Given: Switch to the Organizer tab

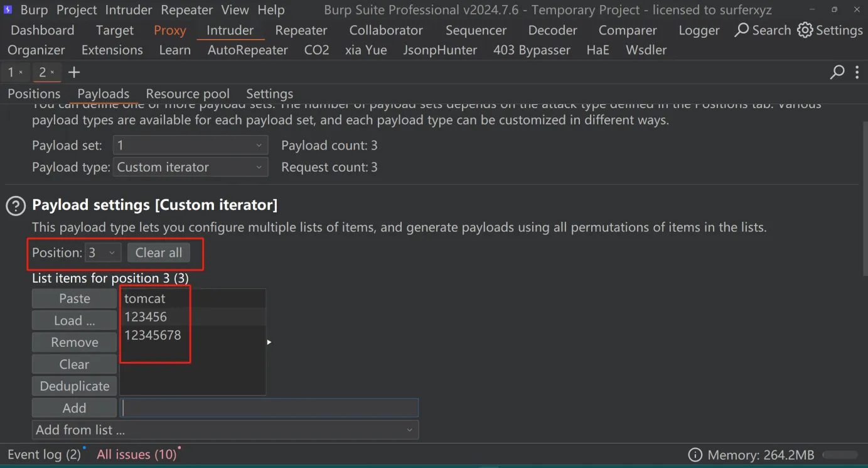Looking at the screenshot, I should point(36,50).
